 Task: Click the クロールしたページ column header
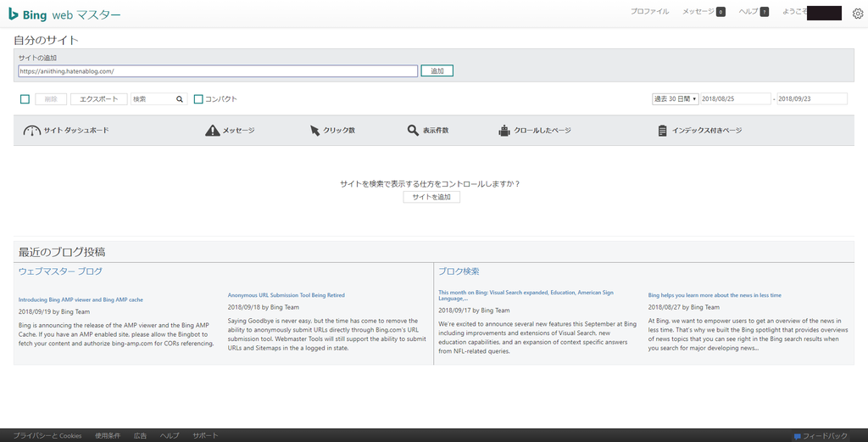(542, 131)
